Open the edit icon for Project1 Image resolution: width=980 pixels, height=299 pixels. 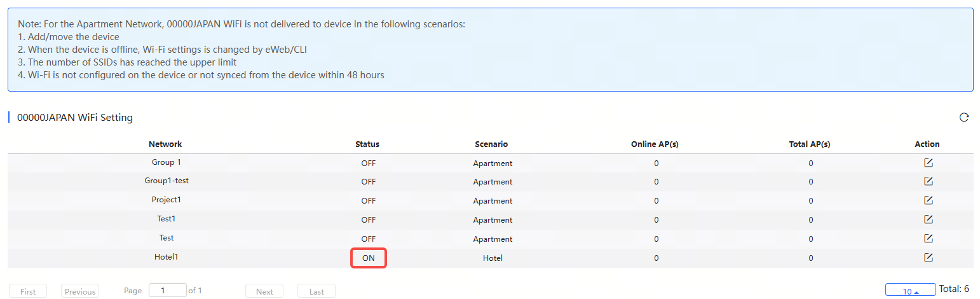coord(928,200)
